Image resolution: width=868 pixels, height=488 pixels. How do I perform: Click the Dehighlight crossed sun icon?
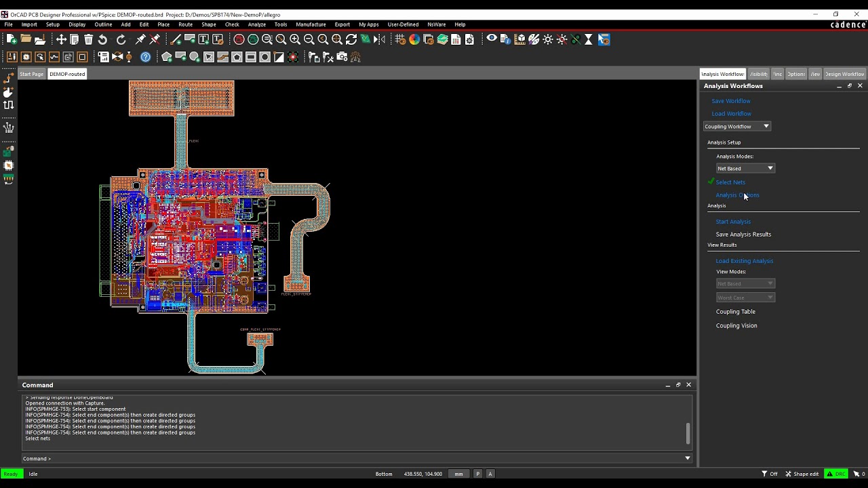click(562, 39)
